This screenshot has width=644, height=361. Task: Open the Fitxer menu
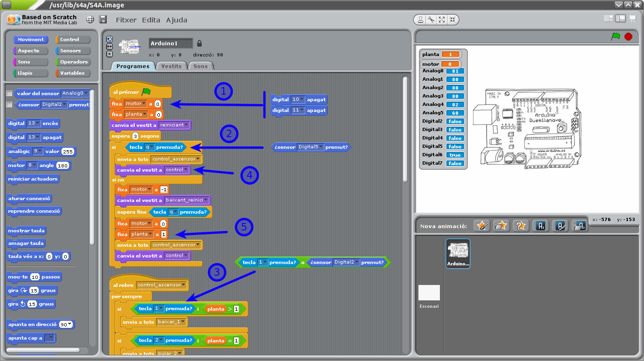(126, 20)
